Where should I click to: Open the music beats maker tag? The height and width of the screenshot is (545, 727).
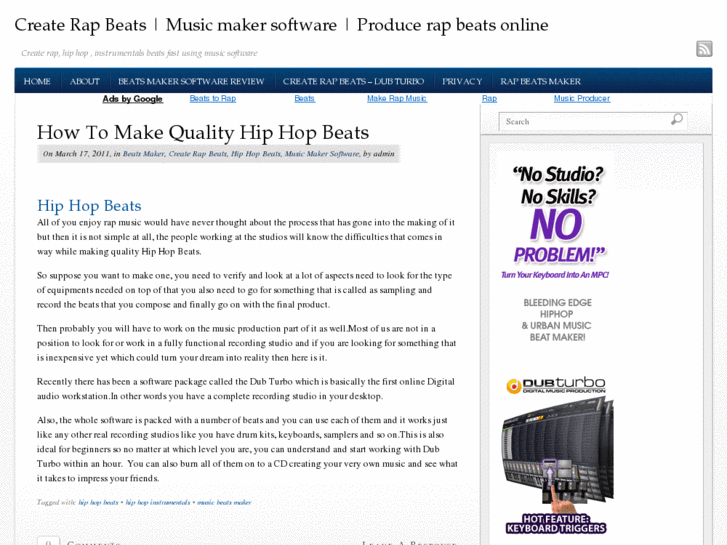[x=224, y=502]
